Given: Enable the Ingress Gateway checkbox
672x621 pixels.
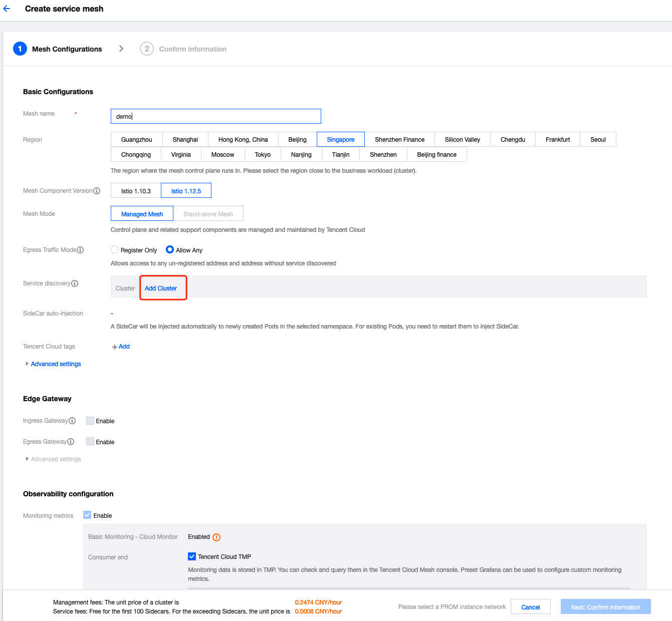Looking at the screenshot, I should tap(90, 421).
